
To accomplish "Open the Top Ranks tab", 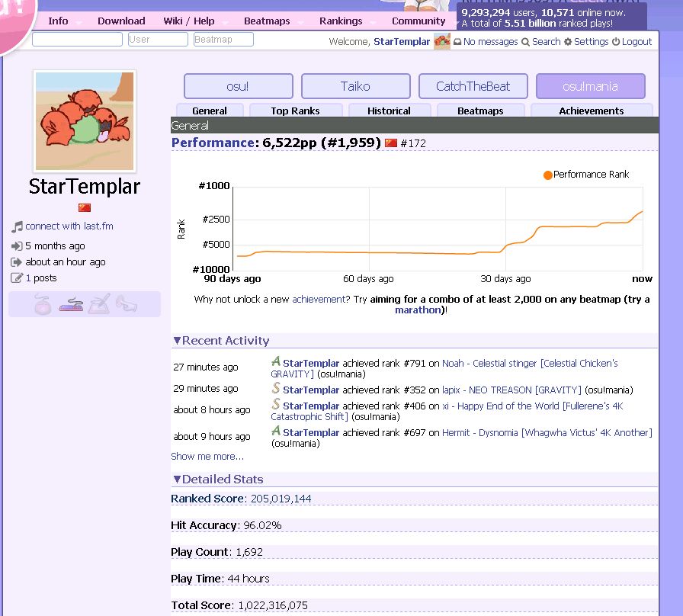I will click(295, 111).
